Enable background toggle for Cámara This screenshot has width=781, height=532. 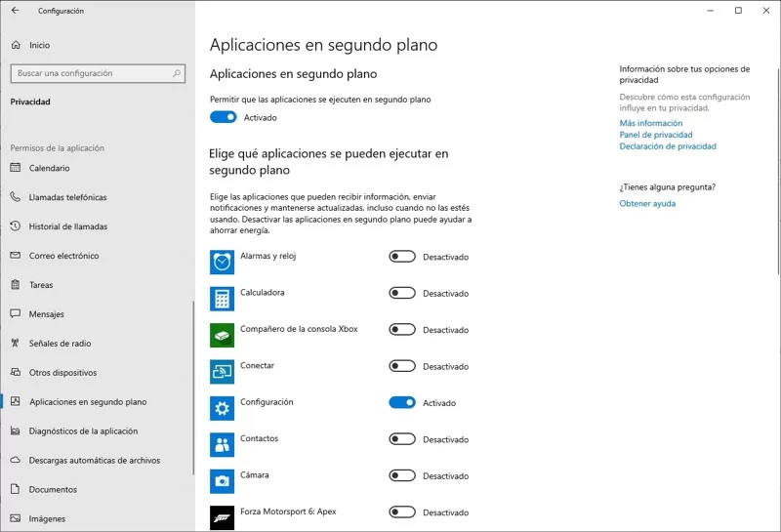(402, 475)
